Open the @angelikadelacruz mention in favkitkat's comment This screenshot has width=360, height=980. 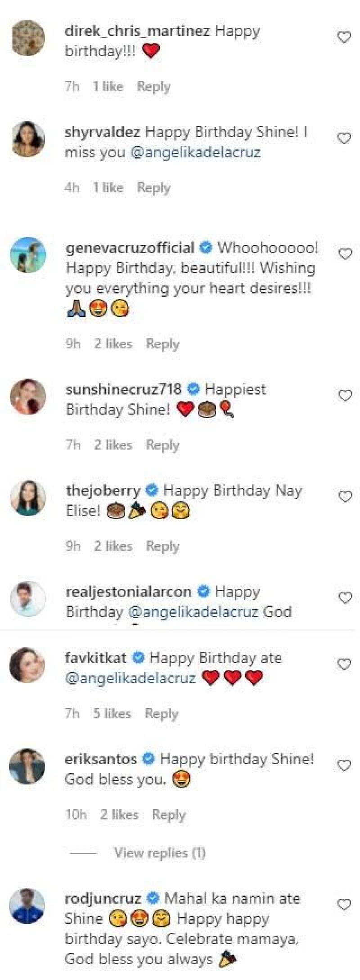(x=130, y=678)
